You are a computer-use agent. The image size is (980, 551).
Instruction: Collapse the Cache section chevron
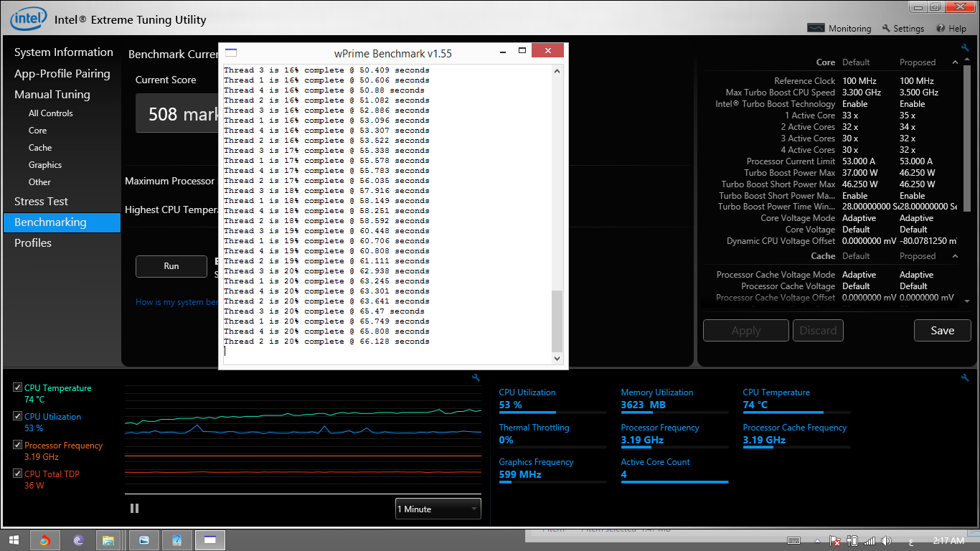coord(955,256)
